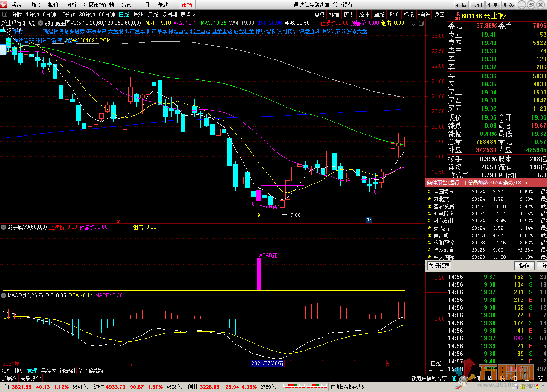Switch chart to 1分钟 period
This screenshot has height=392, width=547.
[33, 15]
